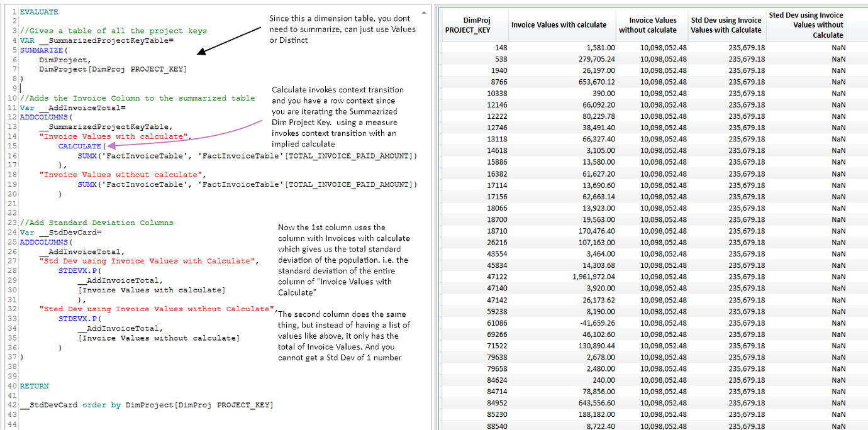The height and width of the screenshot is (430, 868).
Task: Select line number 15 in the code gutter
Action: click(13, 146)
